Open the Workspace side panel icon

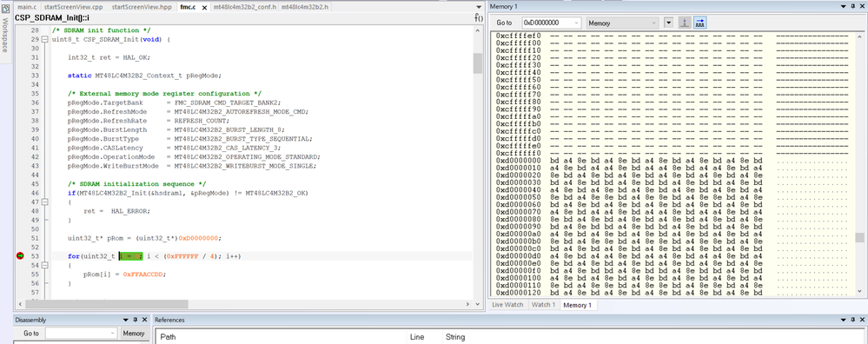[x=5, y=9]
